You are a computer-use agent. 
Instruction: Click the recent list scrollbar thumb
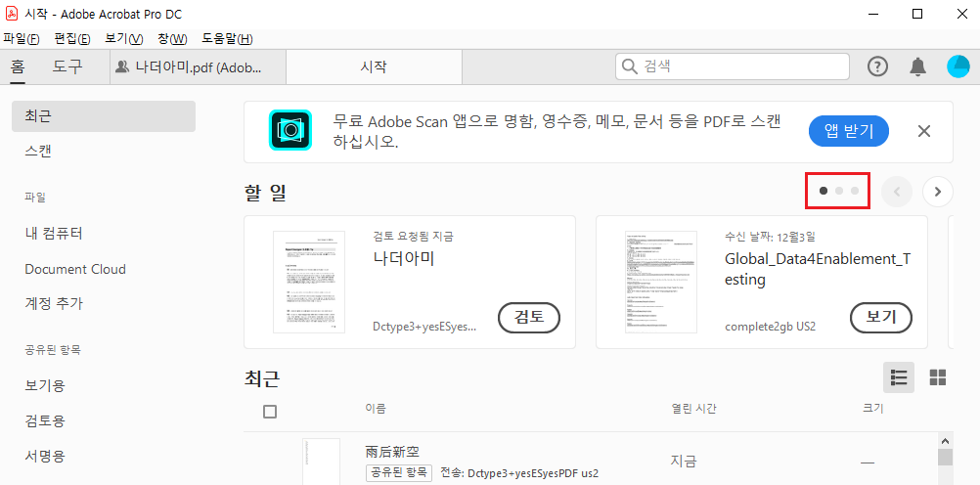[946, 458]
